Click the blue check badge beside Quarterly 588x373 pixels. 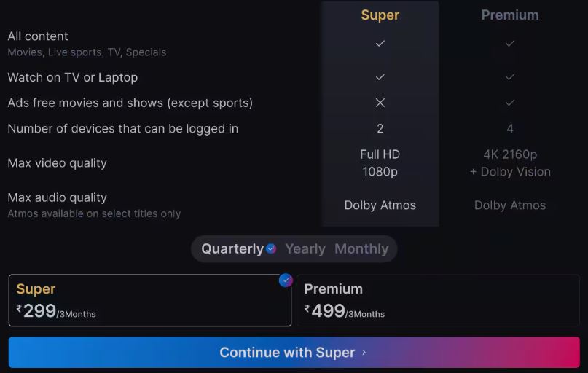pyautogui.click(x=271, y=248)
